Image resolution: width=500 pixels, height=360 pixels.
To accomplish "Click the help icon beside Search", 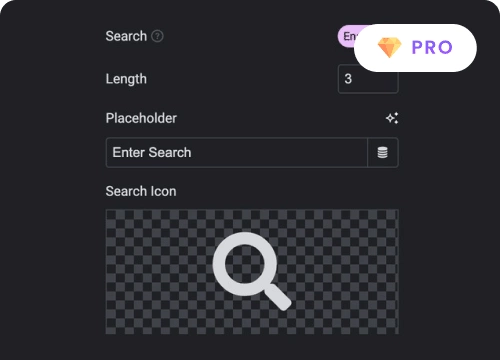I will 157,36.
